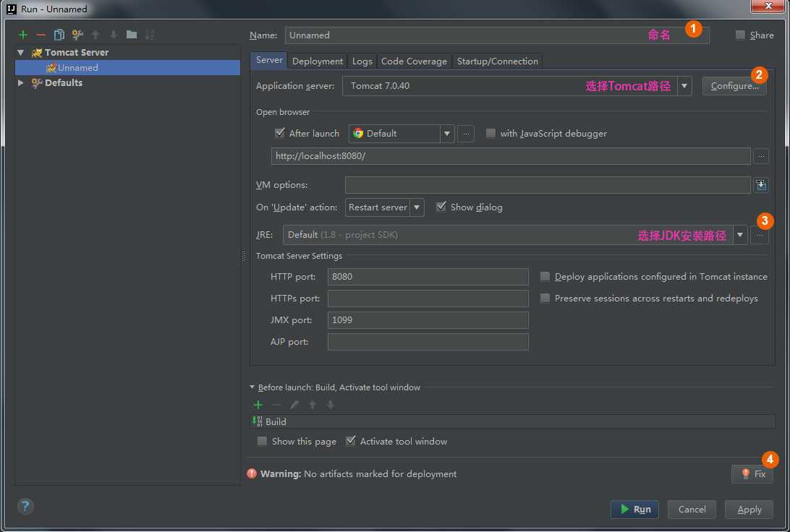Remove configuration with red minus icon
Image resolution: width=790 pixels, height=532 pixels.
pos(41,35)
